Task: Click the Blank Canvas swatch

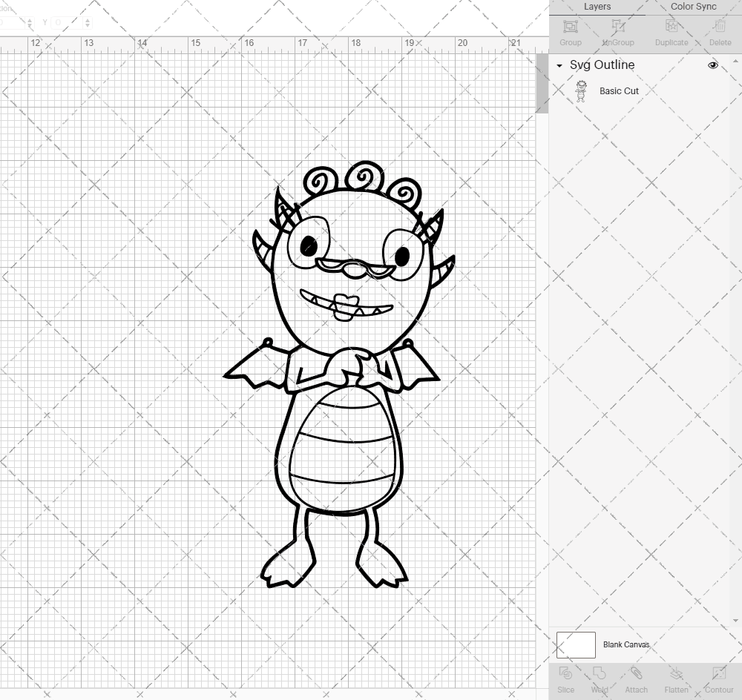Action: 576,644
